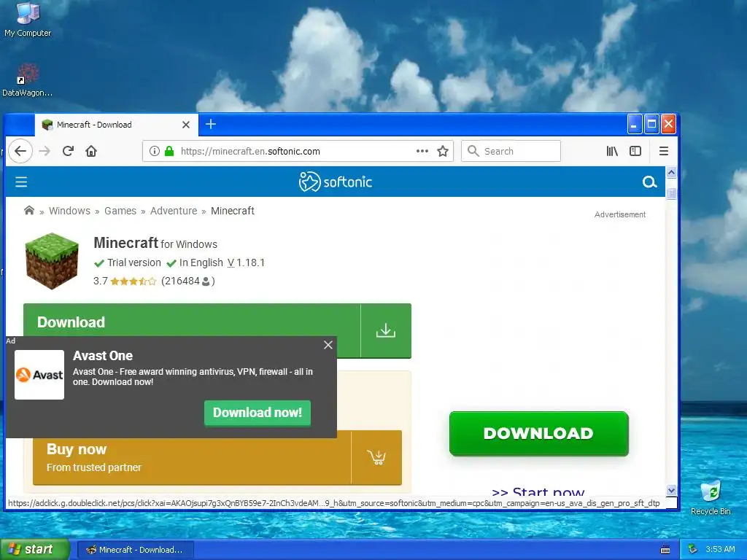Screen dimensions: 747x560
Task: Click the Minecraft breadcrumb text
Action: pyautogui.click(x=233, y=211)
